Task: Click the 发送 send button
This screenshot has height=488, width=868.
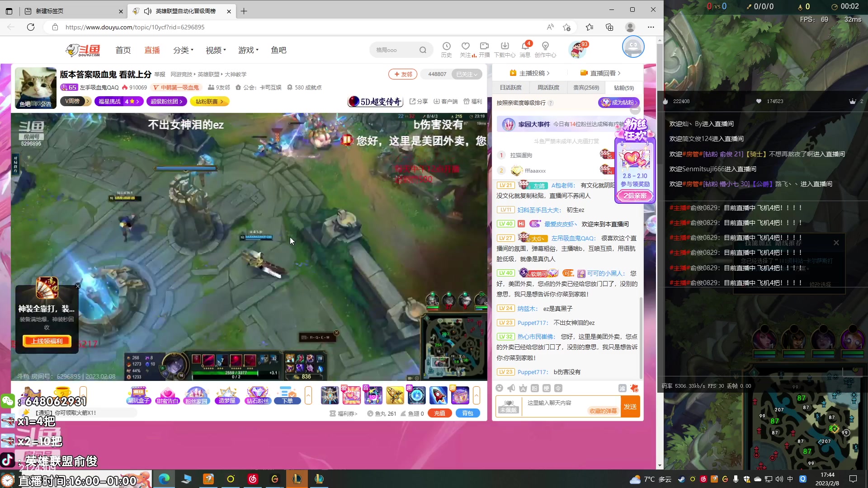Action: [630, 407]
